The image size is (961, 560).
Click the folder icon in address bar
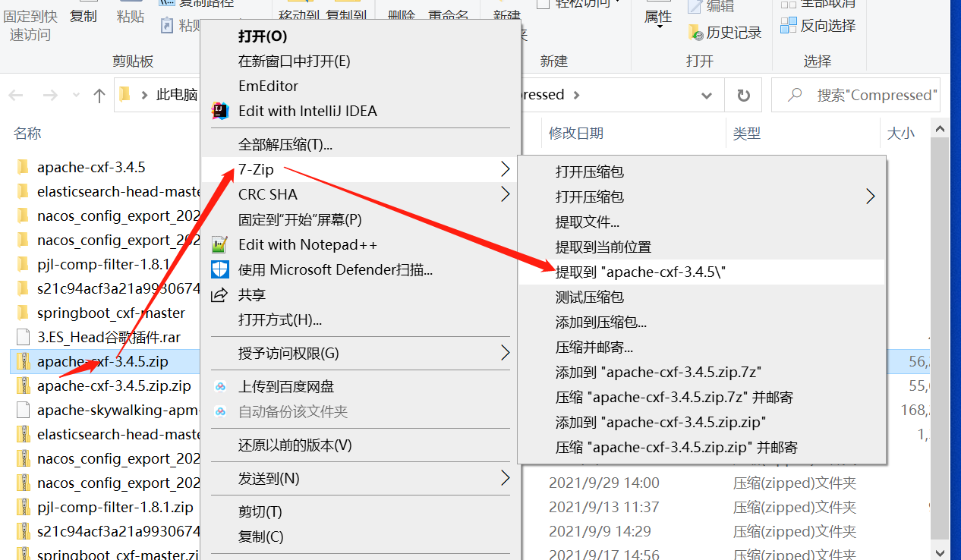[x=125, y=95]
